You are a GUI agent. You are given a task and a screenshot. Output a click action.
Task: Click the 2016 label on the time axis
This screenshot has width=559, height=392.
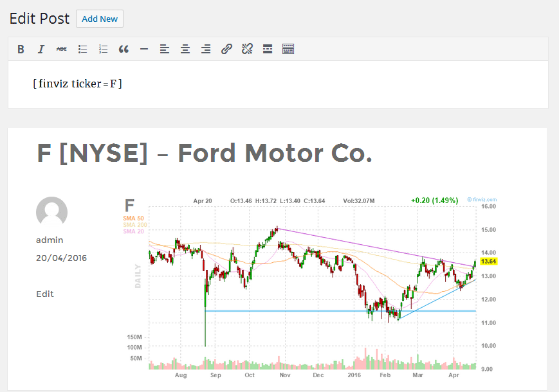tap(354, 375)
